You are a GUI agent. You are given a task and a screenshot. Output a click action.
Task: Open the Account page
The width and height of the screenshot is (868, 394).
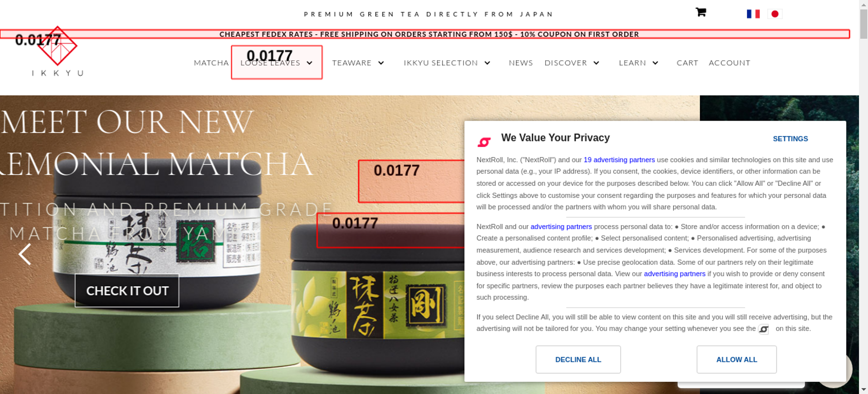730,63
